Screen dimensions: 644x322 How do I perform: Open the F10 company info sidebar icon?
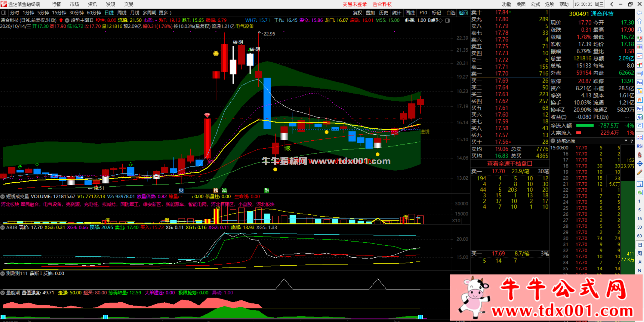click(x=639, y=83)
